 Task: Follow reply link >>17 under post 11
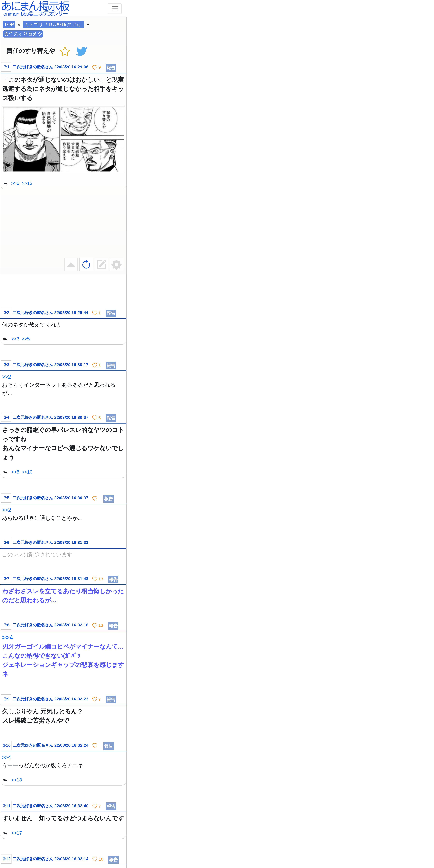tap(17, 833)
